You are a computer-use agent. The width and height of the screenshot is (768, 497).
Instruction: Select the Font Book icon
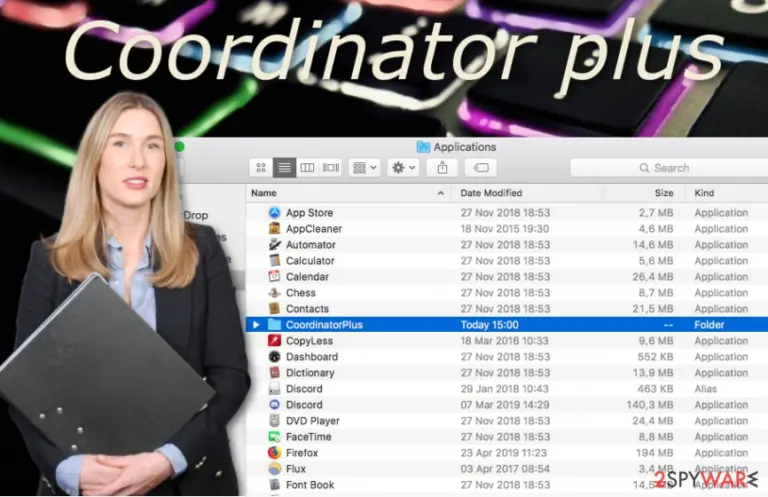(274, 485)
